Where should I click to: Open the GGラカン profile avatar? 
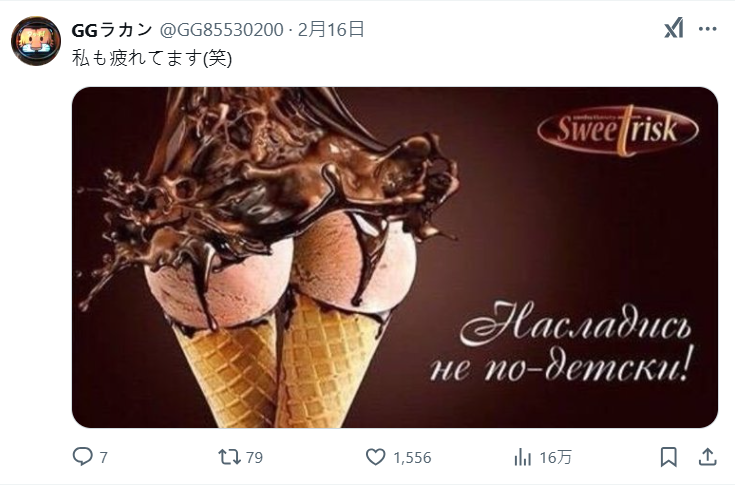point(36,41)
